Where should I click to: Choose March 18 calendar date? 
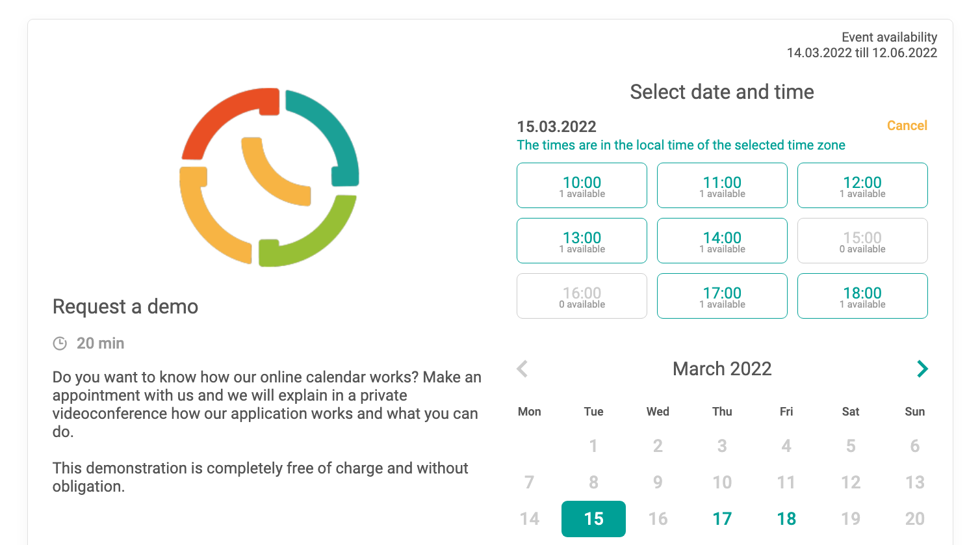click(x=786, y=518)
